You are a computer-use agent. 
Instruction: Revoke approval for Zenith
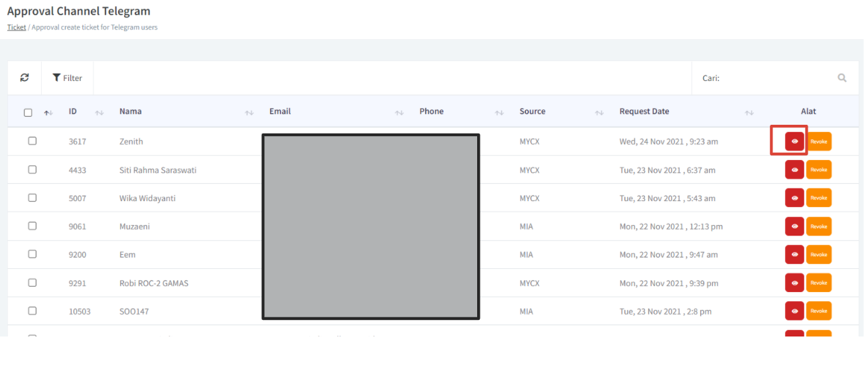coord(818,141)
